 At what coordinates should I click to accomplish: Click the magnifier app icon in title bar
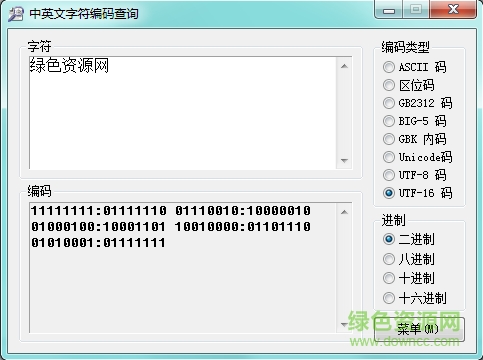tap(16, 14)
